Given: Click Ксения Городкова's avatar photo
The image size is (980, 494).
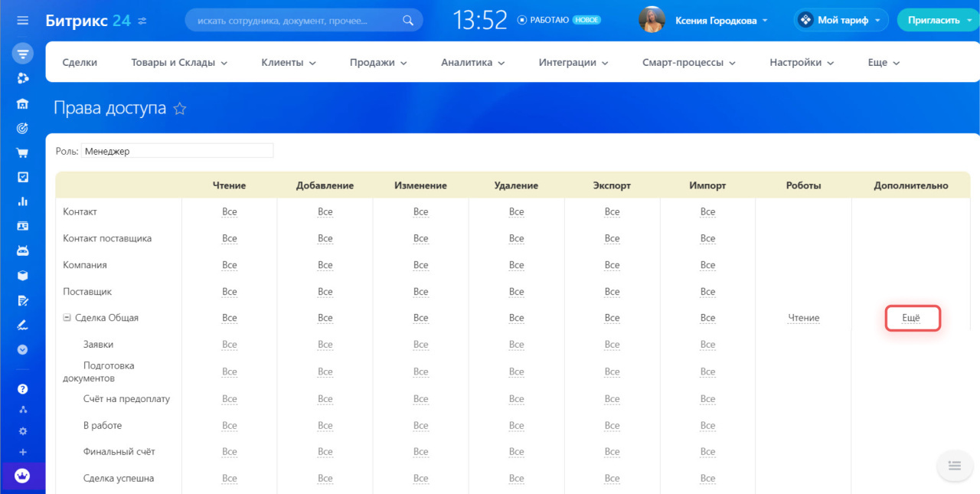Looking at the screenshot, I should click(x=652, y=21).
